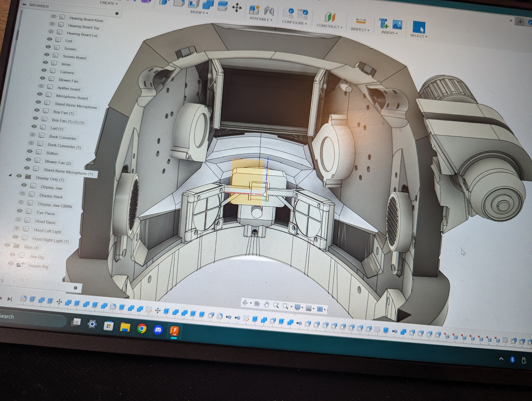Click the component icon beside Button

[39, 152]
